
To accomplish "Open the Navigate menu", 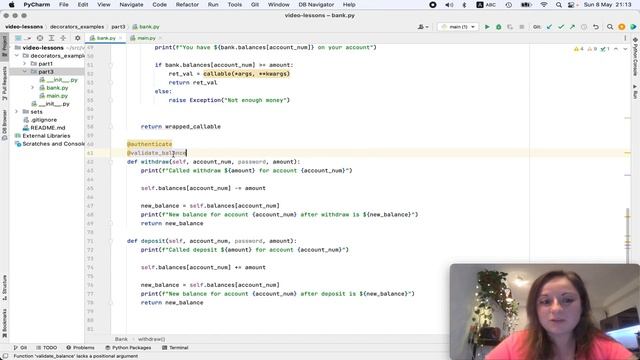I will point(131,4).
